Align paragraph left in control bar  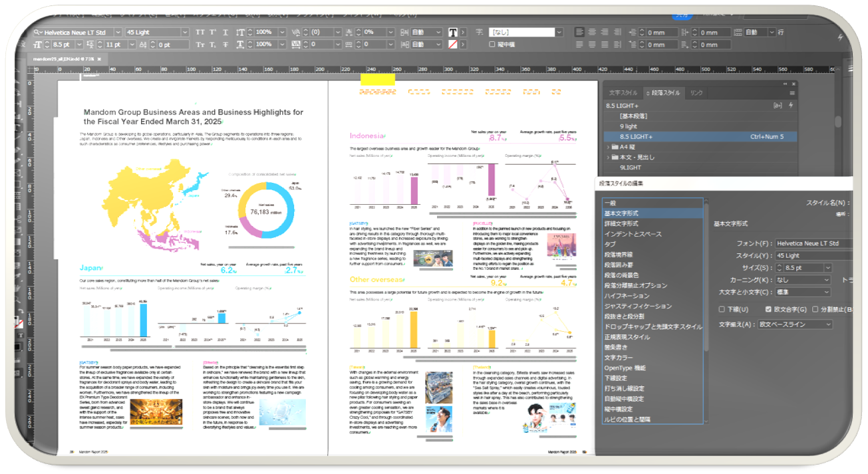point(579,33)
